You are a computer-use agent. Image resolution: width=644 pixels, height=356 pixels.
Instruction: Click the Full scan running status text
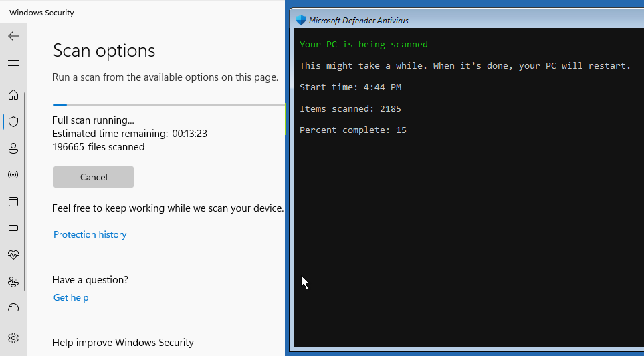pos(93,120)
